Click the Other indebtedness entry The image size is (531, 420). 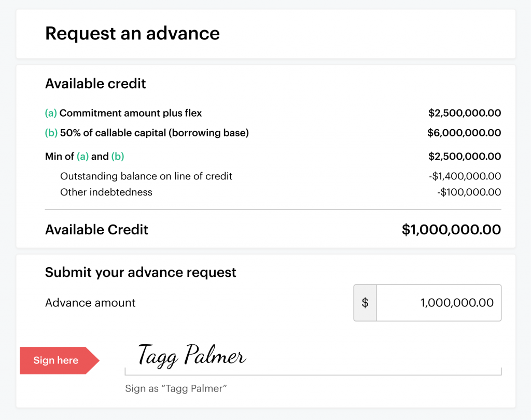point(106,192)
